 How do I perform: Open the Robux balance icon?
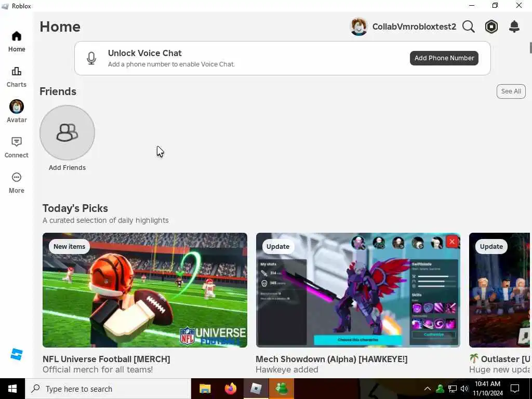point(491,26)
